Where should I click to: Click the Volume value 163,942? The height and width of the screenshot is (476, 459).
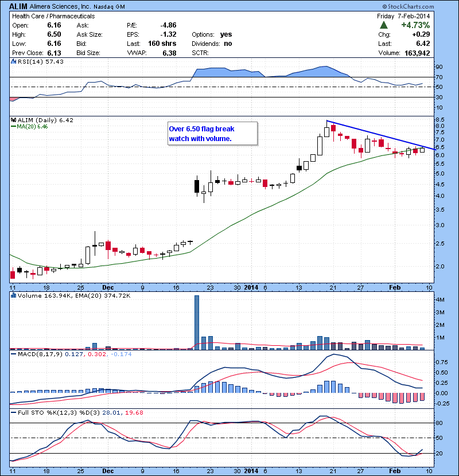point(417,53)
